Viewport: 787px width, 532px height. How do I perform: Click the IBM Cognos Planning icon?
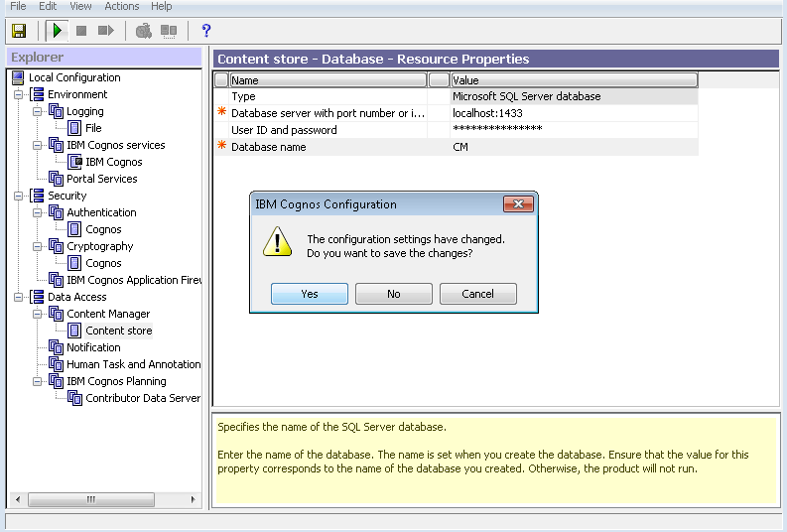pos(56,381)
